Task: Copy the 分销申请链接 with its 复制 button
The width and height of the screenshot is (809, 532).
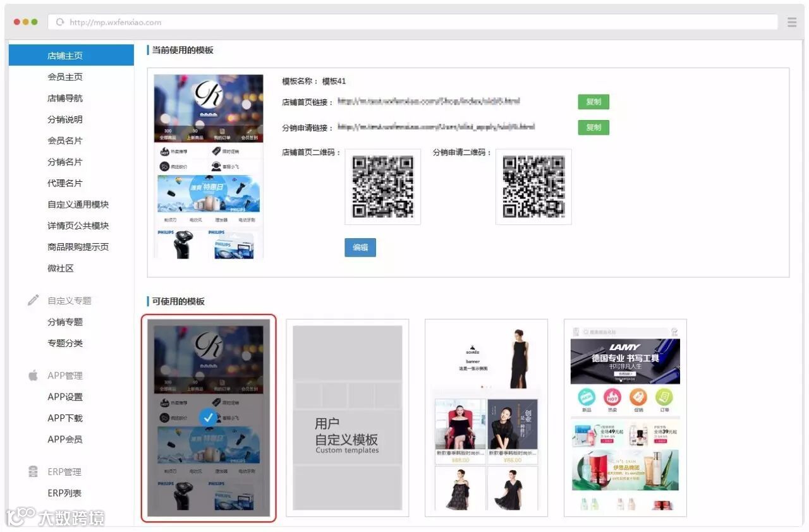Action: [593, 127]
